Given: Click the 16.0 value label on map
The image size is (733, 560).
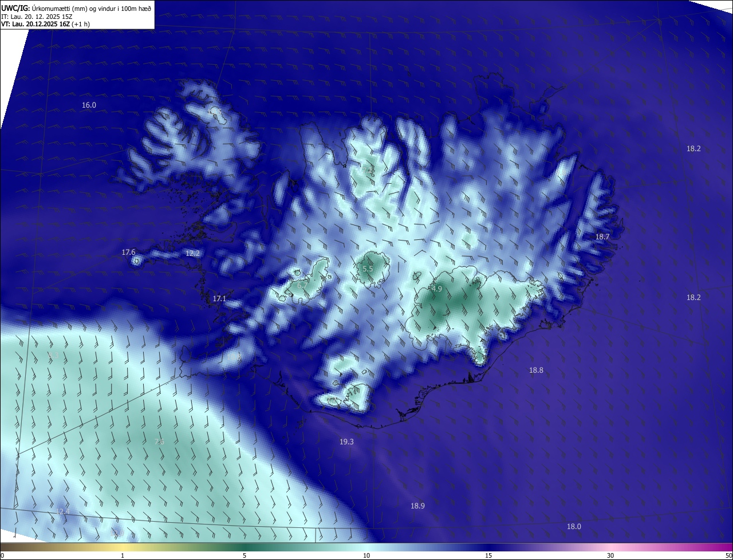Looking at the screenshot, I should [89, 105].
